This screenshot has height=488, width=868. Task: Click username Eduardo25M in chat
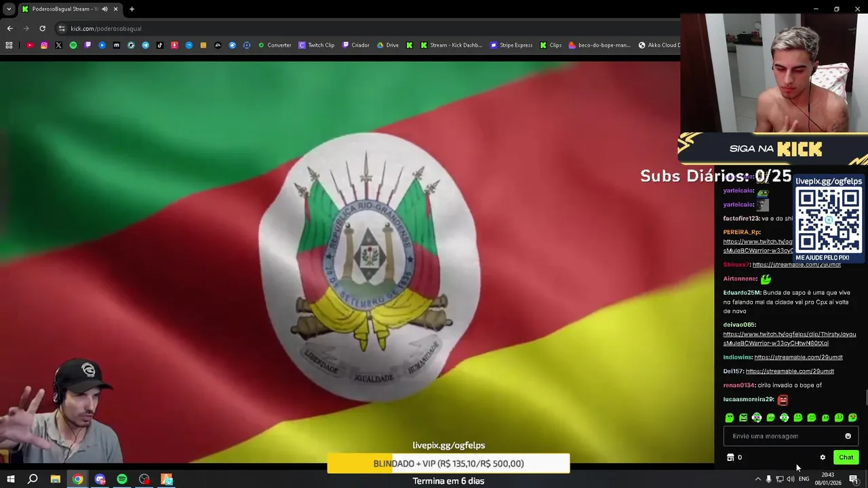(x=742, y=293)
